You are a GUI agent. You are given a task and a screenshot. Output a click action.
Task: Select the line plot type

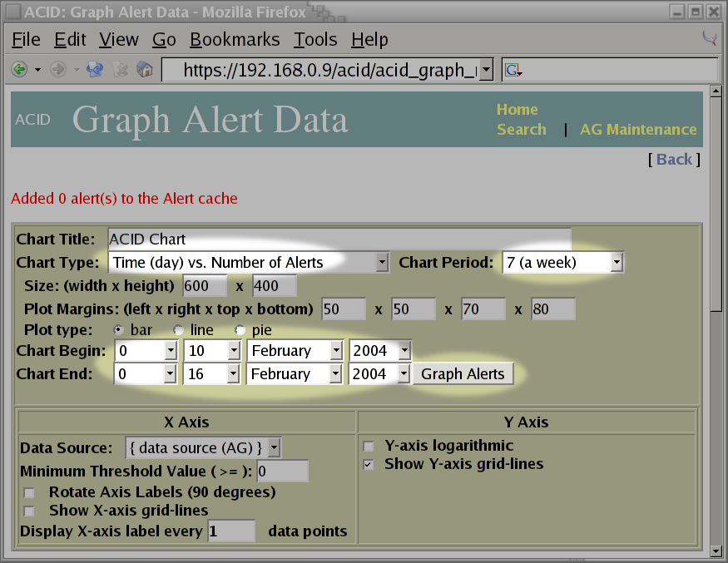click(x=178, y=330)
